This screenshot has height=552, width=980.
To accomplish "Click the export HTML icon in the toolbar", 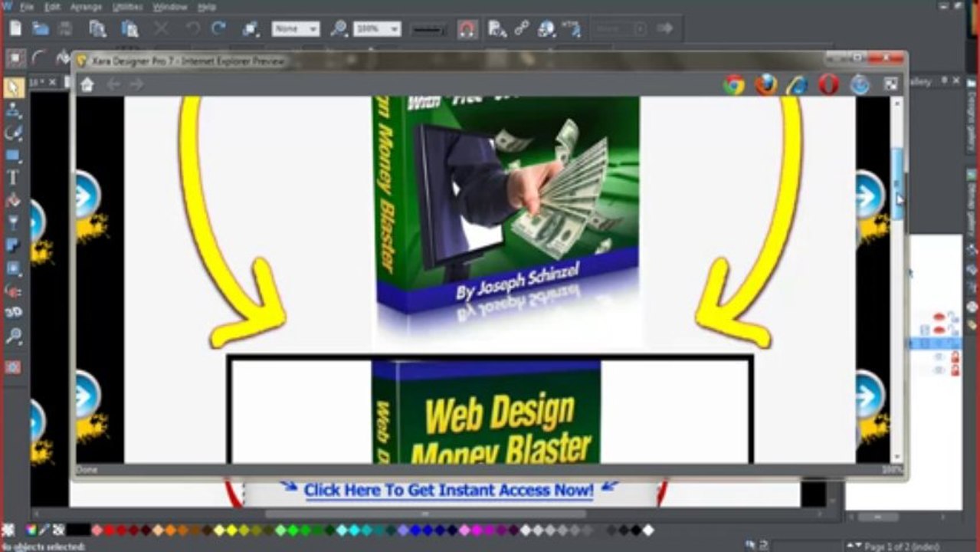I will (x=572, y=29).
